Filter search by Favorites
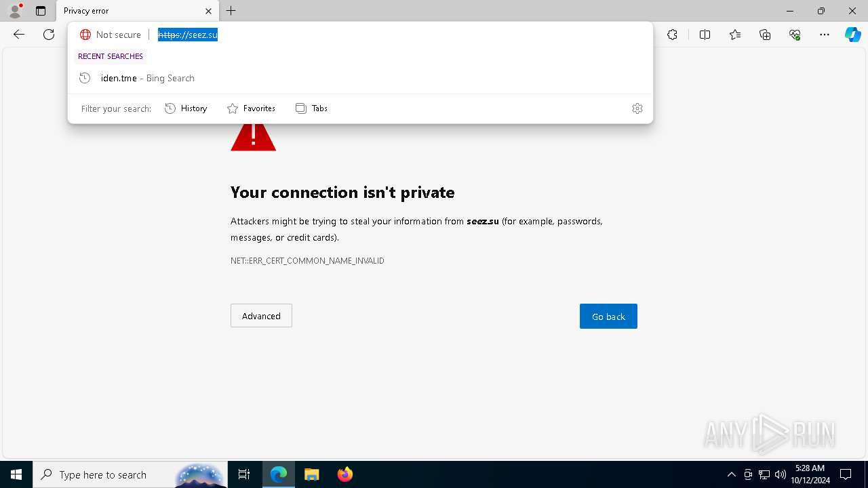The width and height of the screenshot is (868, 488). [252, 108]
